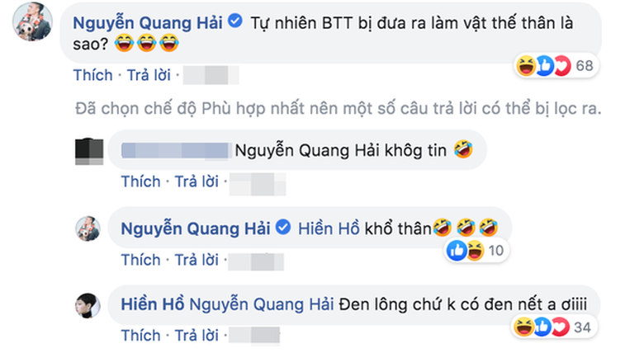Open Hiền Hồ mention in 'khổ thân' reply
Screen dimensions: 644x353
[329, 228]
